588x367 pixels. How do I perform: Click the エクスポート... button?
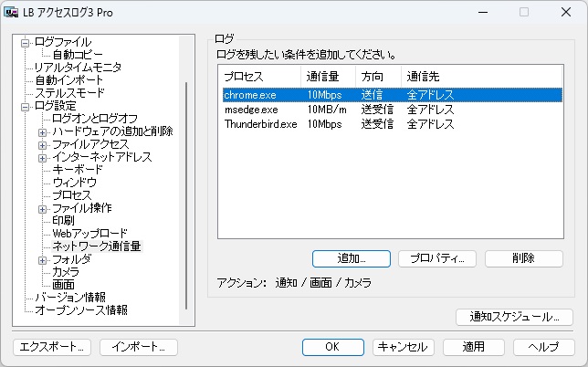point(52,347)
